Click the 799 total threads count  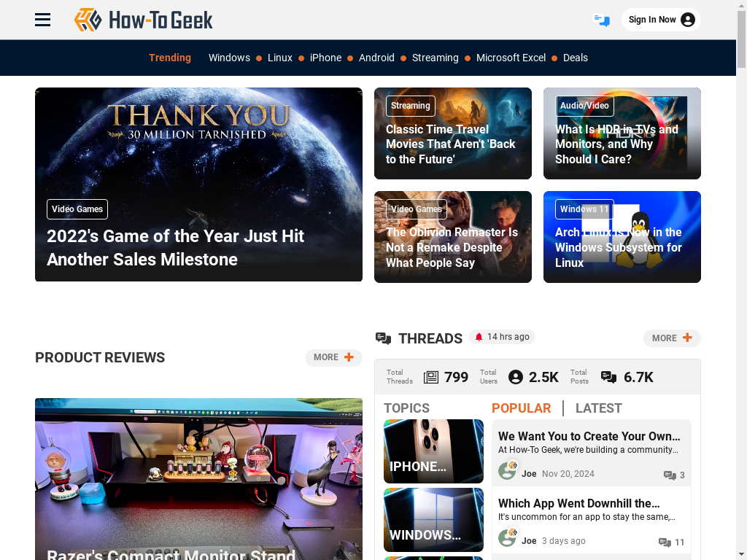(x=457, y=377)
